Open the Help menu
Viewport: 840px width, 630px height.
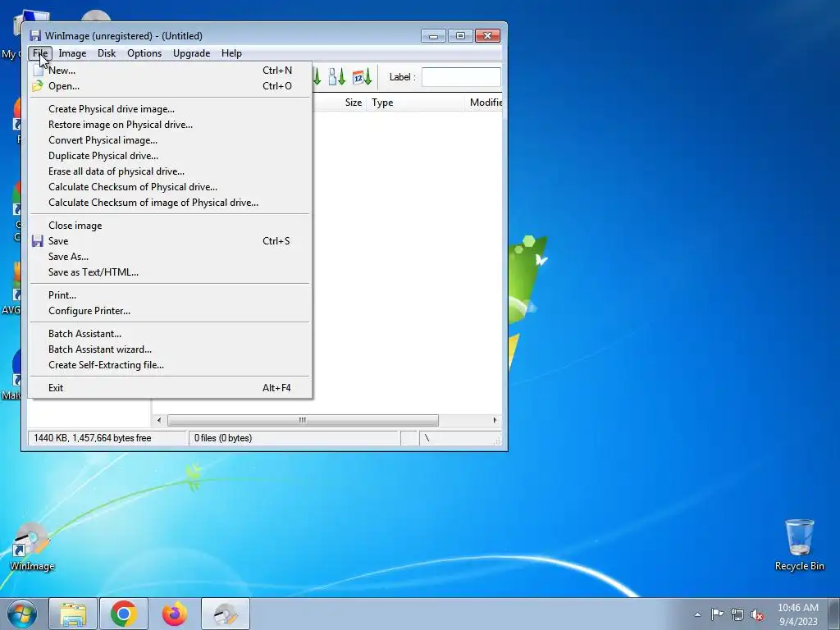(x=231, y=53)
